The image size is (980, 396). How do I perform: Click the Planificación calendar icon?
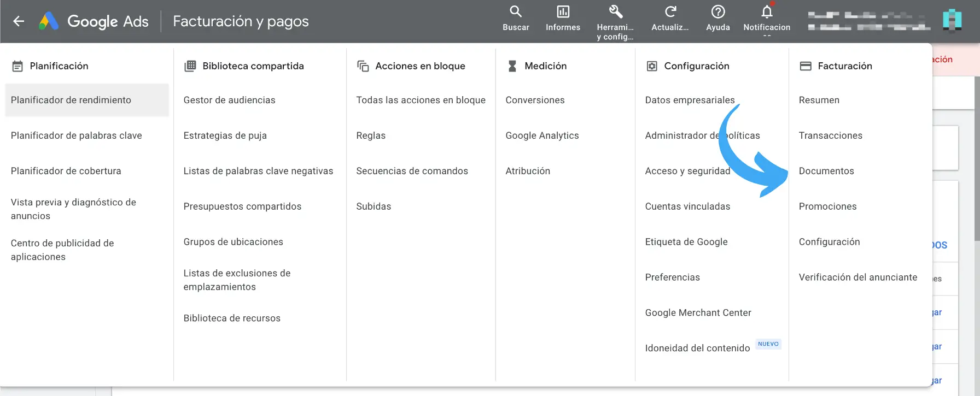(x=17, y=66)
